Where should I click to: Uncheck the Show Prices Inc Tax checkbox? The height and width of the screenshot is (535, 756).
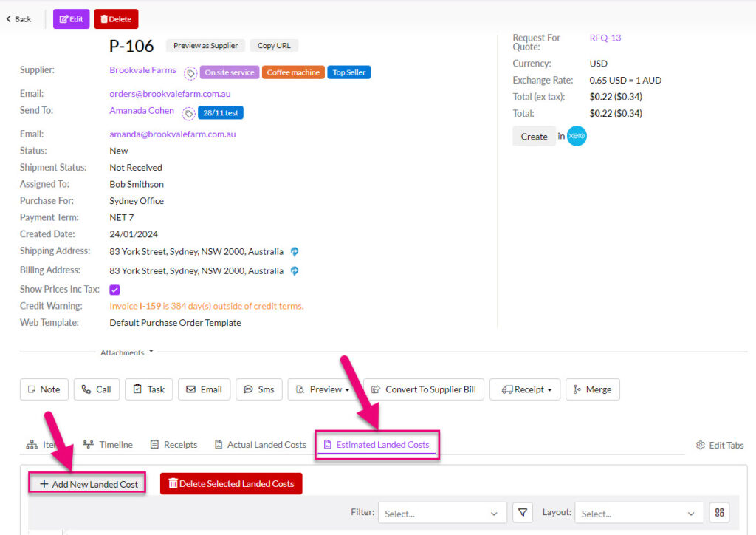coord(114,289)
